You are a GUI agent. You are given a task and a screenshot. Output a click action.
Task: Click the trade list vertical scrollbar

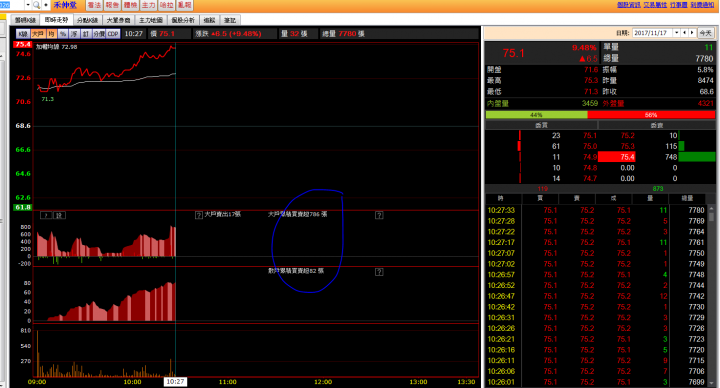pos(712,296)
